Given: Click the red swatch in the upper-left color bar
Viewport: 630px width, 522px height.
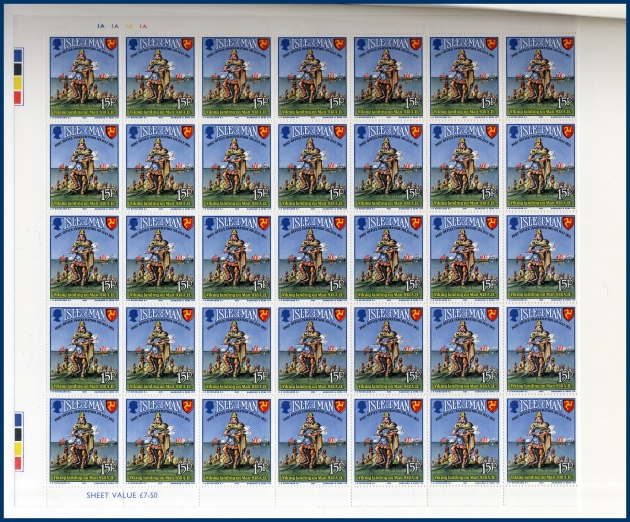Looking at the screenshot, I should click(16, 98).
